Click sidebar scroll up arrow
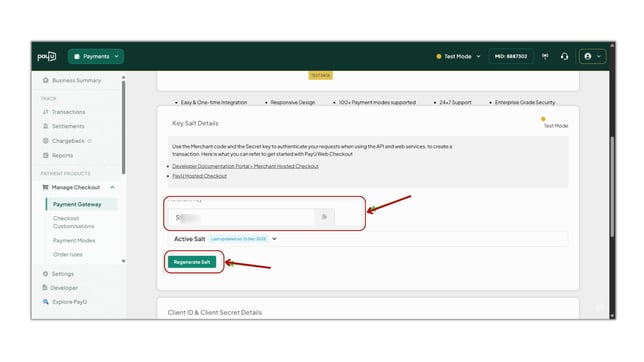This screenshot has height=362, width=644. [x=124, y=77]
